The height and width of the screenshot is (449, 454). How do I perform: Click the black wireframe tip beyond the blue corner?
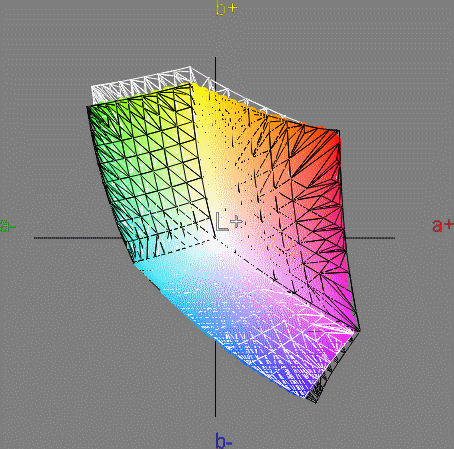pyautogui.click(x=315, y=397)
